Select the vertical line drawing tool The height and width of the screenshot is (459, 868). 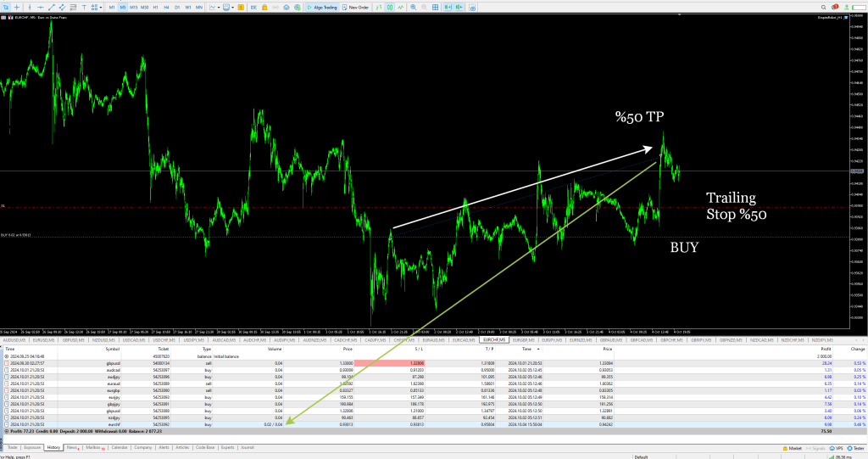[x=30, y=7]
